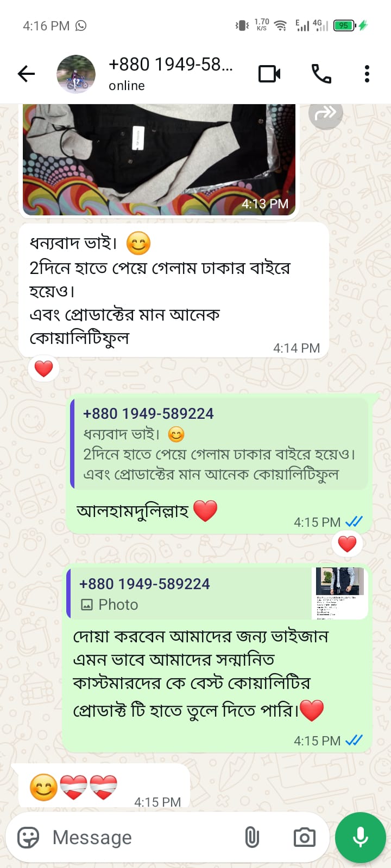The image size is (391, 868).
Task: Tap the forward arrow beside the photo
Action: (x=326, y=113)
